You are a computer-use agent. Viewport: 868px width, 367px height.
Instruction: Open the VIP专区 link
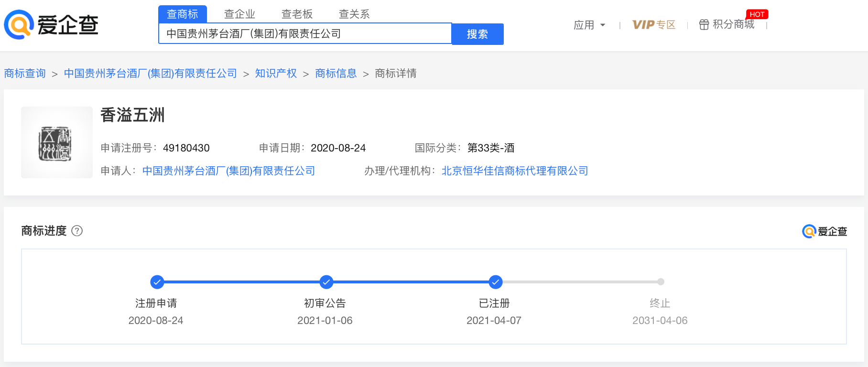coord(653,24)
